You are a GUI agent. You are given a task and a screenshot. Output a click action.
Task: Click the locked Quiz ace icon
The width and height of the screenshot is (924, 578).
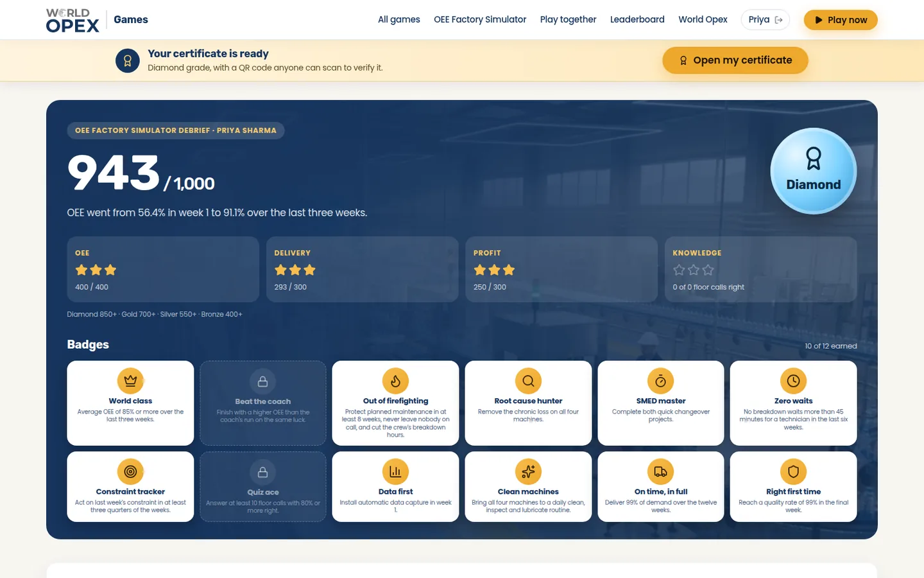tap(262, 472)
